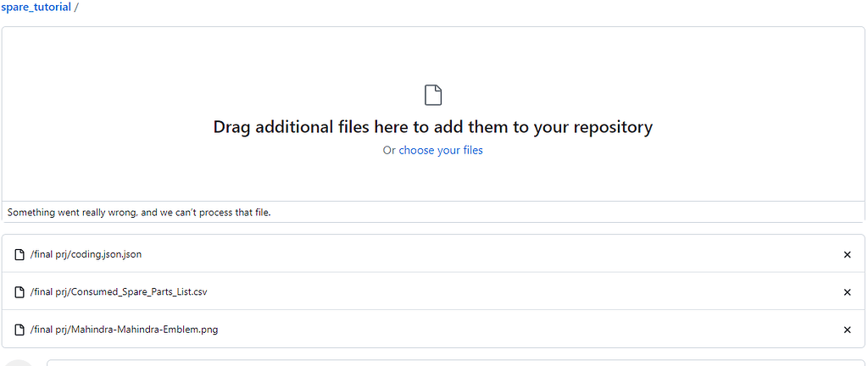Click the file icon beside Consumed_Spare_Parts_List.csv
This screenshot has width=868, height=366.
click(19, 292)
